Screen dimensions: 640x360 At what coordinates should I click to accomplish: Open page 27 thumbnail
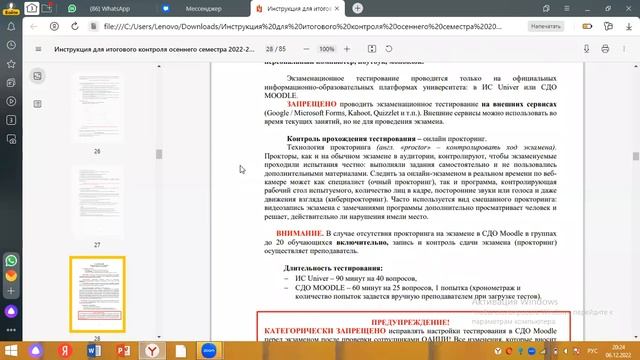(97, 202)
